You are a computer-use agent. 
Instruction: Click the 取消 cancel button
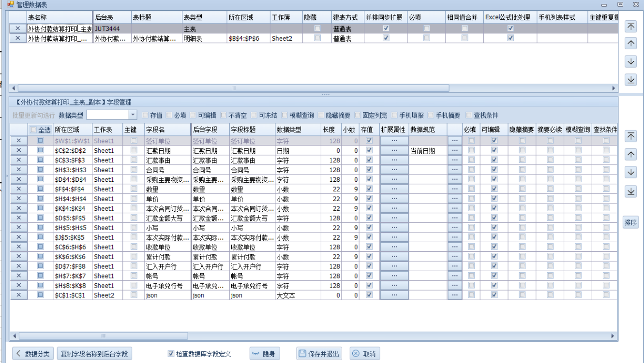coord(364,354)
